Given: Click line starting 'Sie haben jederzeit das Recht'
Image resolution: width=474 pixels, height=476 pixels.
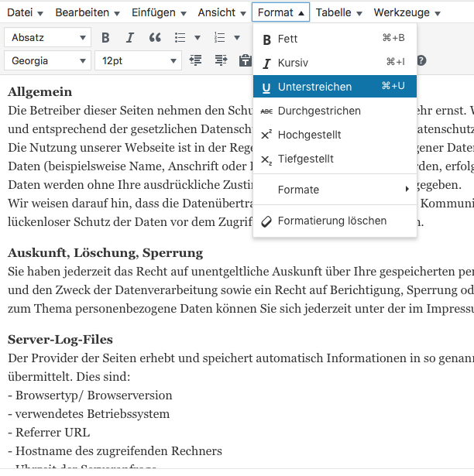Looking at the screenshot, I should pos(241,272).
